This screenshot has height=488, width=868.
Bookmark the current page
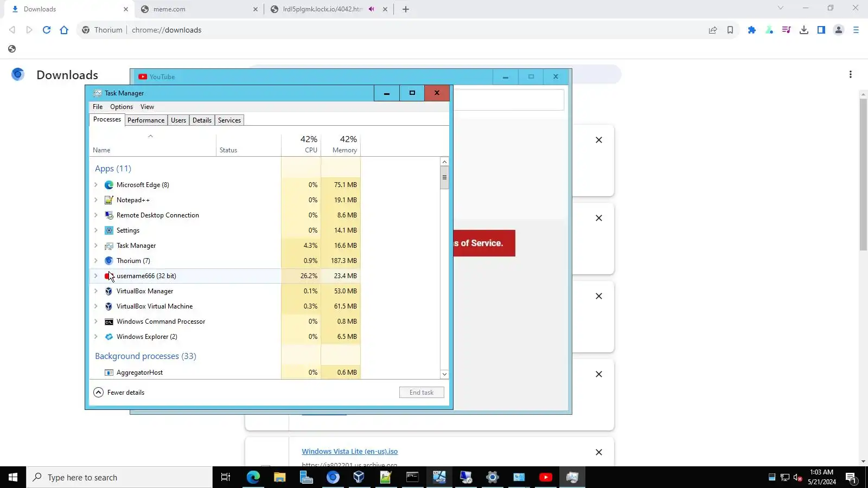(x=730, y=30)
